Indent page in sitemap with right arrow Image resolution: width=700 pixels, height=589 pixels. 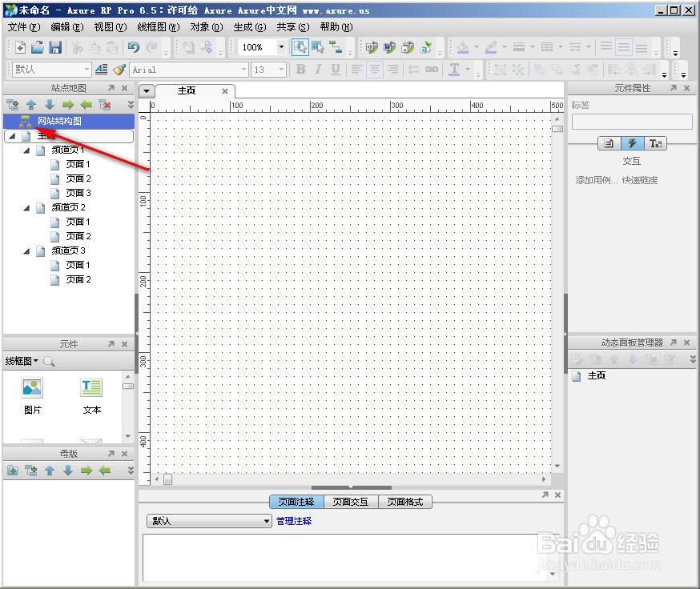click(68, 106)
